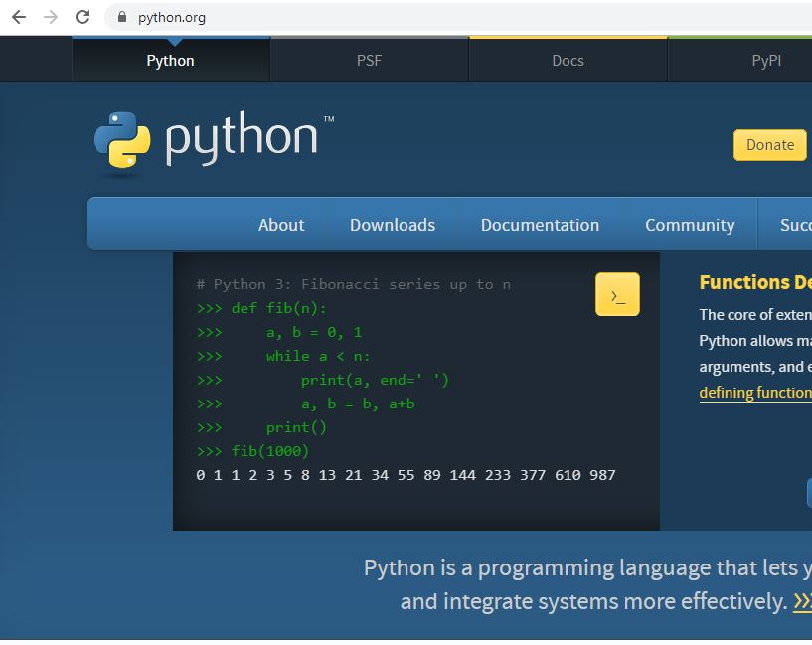The width and height of the screenshot is (812, 645).
Task: Click the code comment about Fibonacci series
Action: pyautogui.click(x=354, y=284)
